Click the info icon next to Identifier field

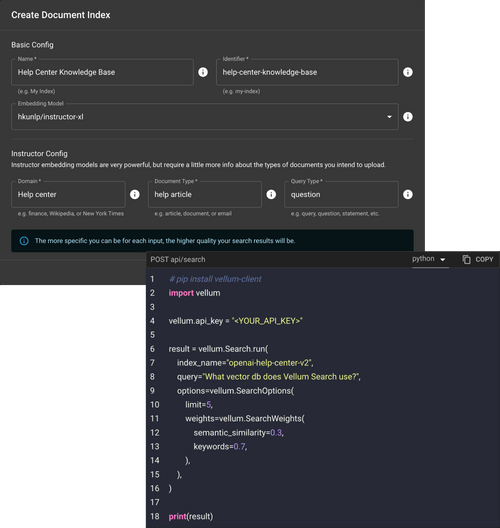point(408,72)
